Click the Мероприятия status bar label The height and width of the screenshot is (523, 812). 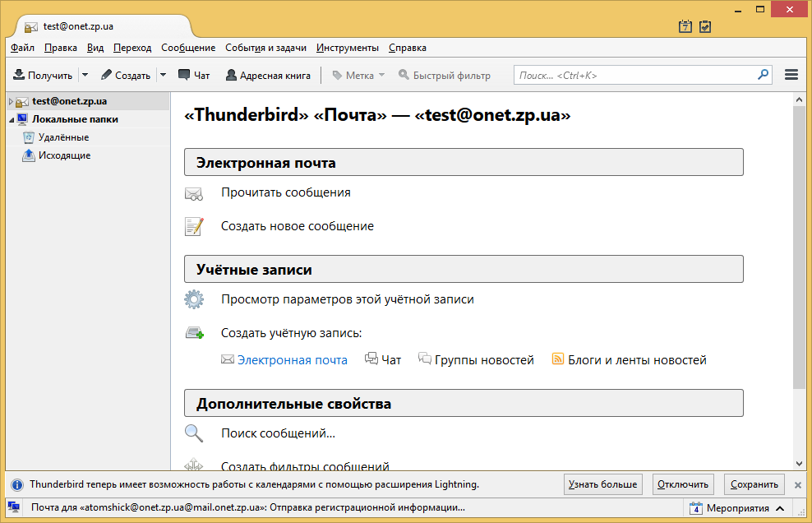737,508
